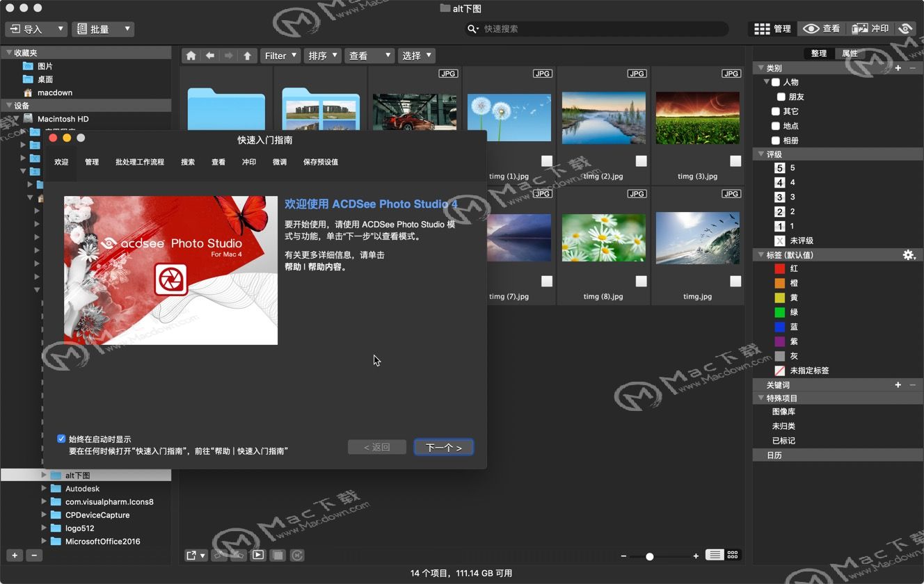
Task: Tick the checkbox on timg (8).jpg
Action: (x=641, y=282)
